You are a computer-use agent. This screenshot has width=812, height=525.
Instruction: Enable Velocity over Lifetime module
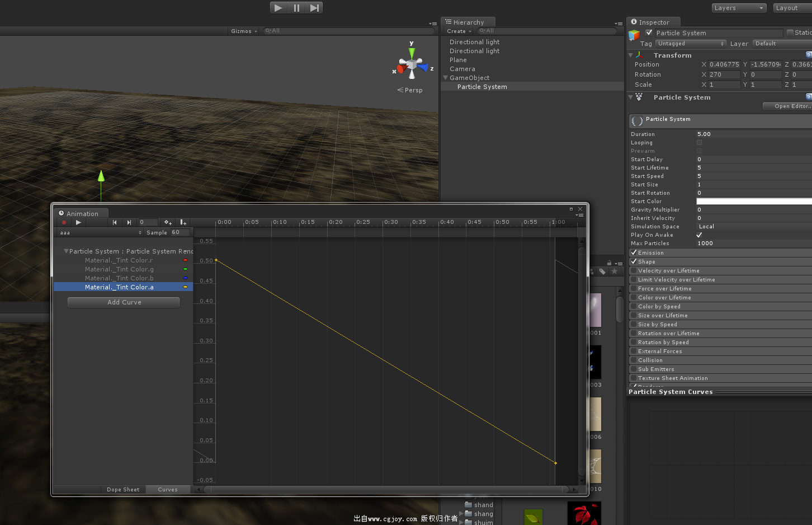tap(634, 271)
